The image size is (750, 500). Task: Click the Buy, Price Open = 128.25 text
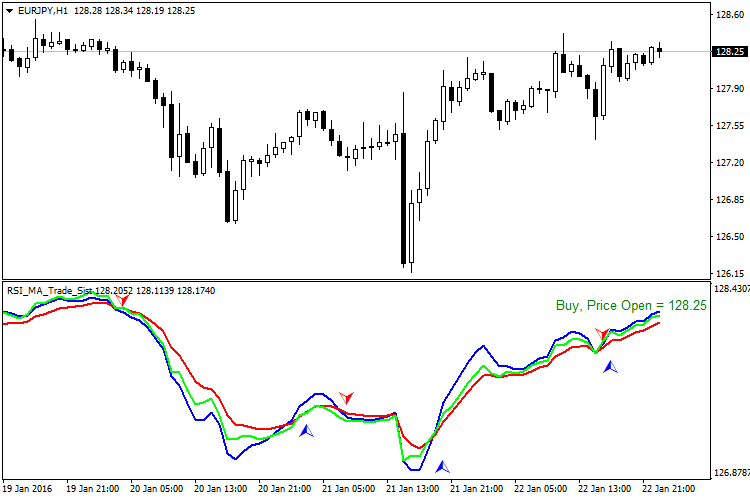pos(631,305)
